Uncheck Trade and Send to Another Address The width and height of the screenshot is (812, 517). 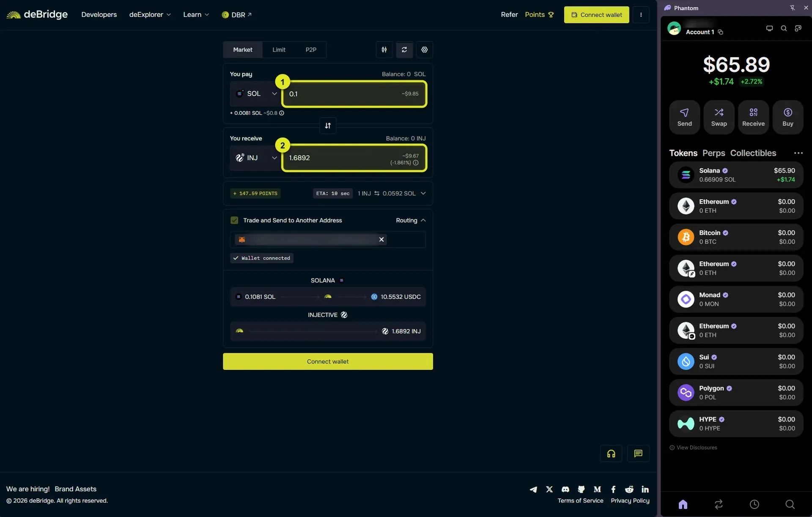(x=234, y=220)
